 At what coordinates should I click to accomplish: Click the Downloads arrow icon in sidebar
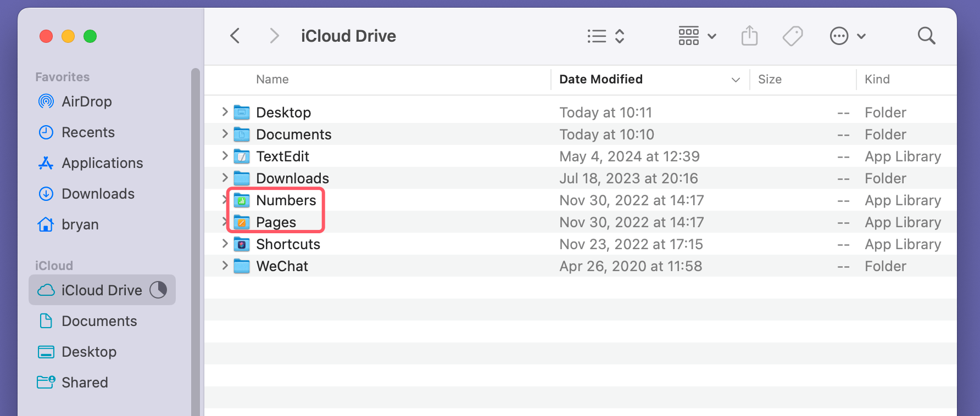pos(46,194)
